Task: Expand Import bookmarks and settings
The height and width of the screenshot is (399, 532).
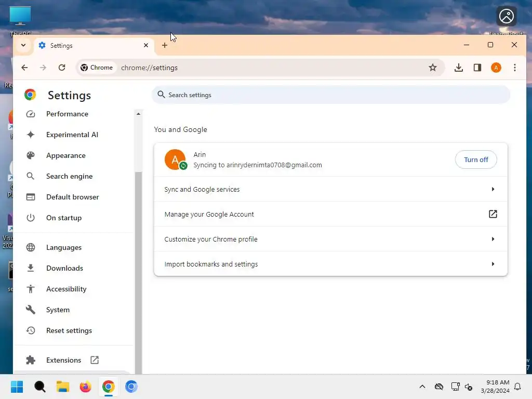Action: (x=330, y=263)
